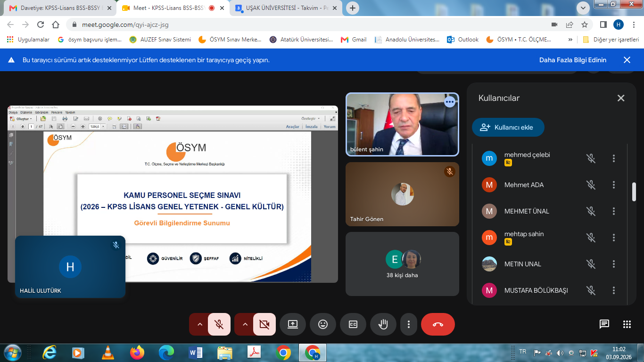This screenshot has height=362, width=644.
Task: Click Daha Fazla Bilgi Edinin link
Action: coord(573,60)
